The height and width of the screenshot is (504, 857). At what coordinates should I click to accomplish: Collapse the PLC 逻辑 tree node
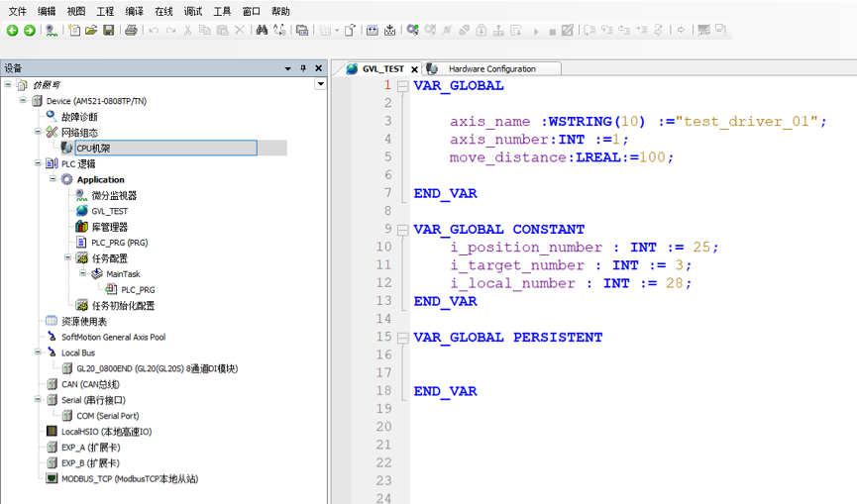(x=38, y=162)
